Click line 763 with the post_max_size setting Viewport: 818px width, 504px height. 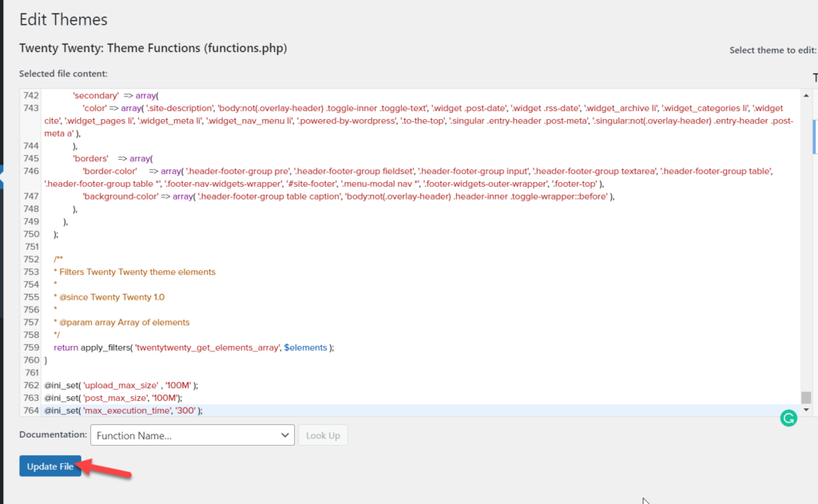113,398
